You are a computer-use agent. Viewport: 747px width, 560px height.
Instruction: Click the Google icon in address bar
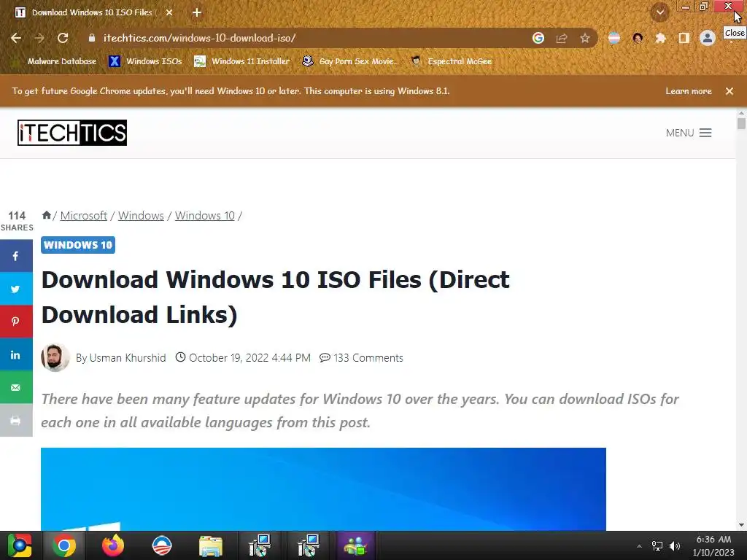coord(538,38)
